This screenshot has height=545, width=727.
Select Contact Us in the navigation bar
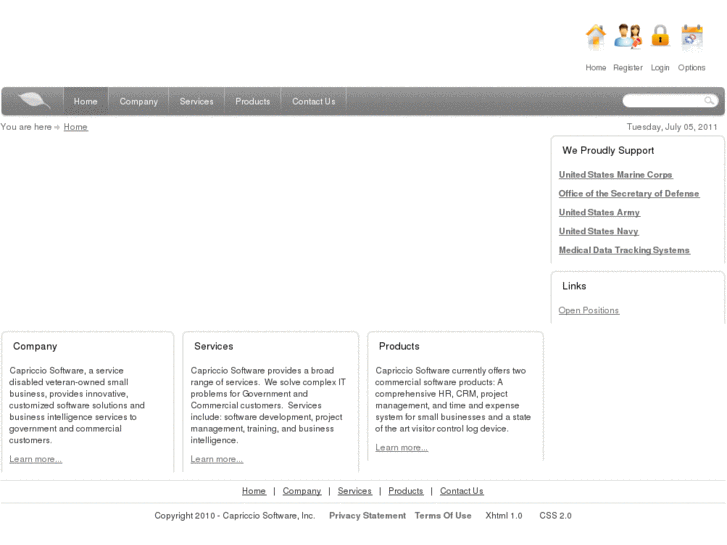tap(314, 101)
